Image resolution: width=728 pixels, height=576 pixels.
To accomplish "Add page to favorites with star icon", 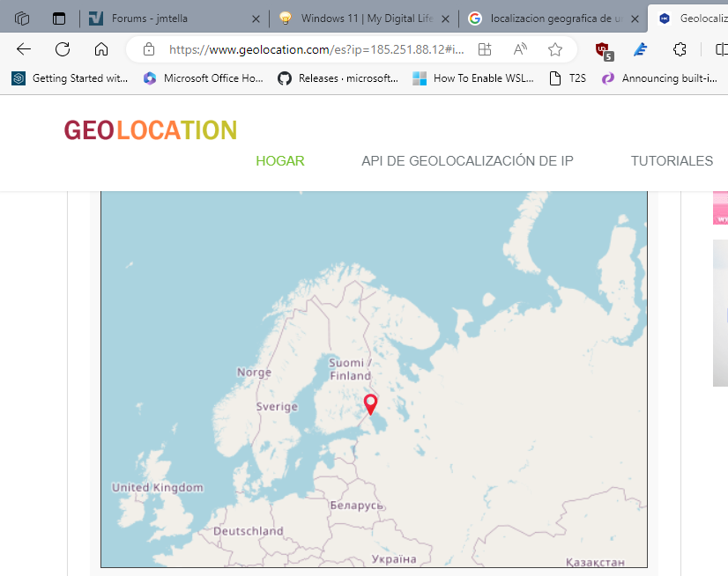I will tap(555, 49).
